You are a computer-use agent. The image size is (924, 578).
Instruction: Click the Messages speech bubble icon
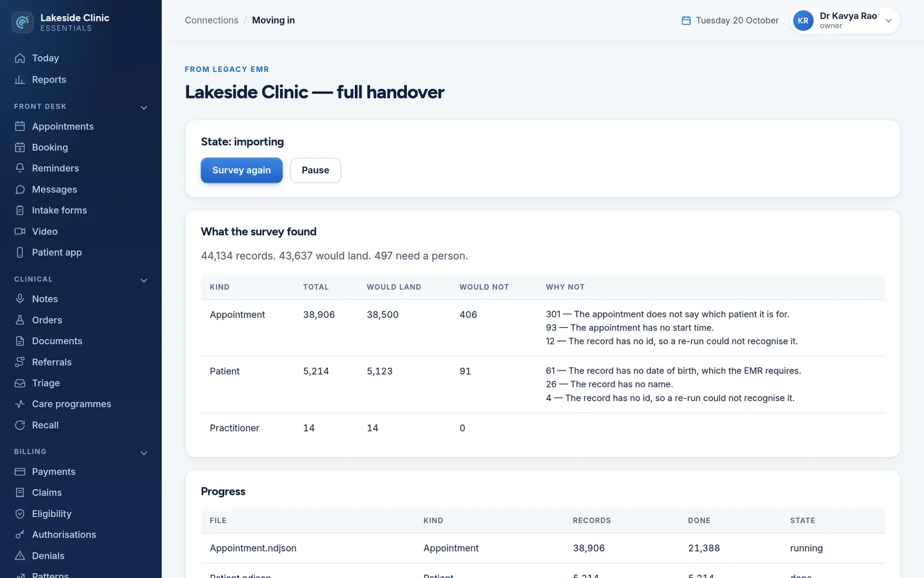[x=20, y=190]
